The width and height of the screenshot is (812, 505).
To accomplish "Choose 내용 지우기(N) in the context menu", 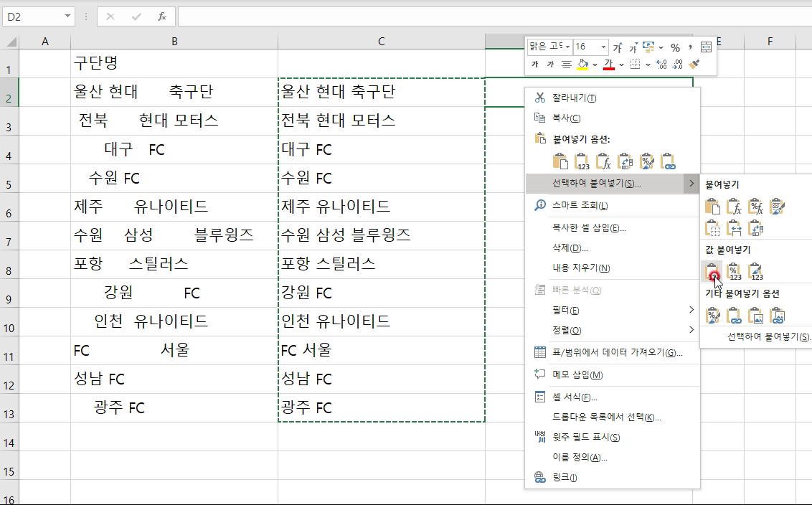I will 613,268.
